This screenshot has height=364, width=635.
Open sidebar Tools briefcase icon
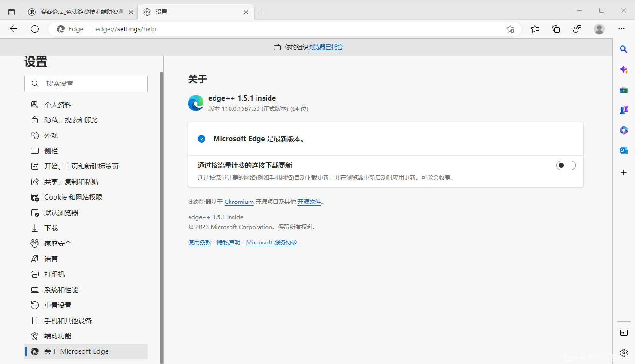pos(623,90)
